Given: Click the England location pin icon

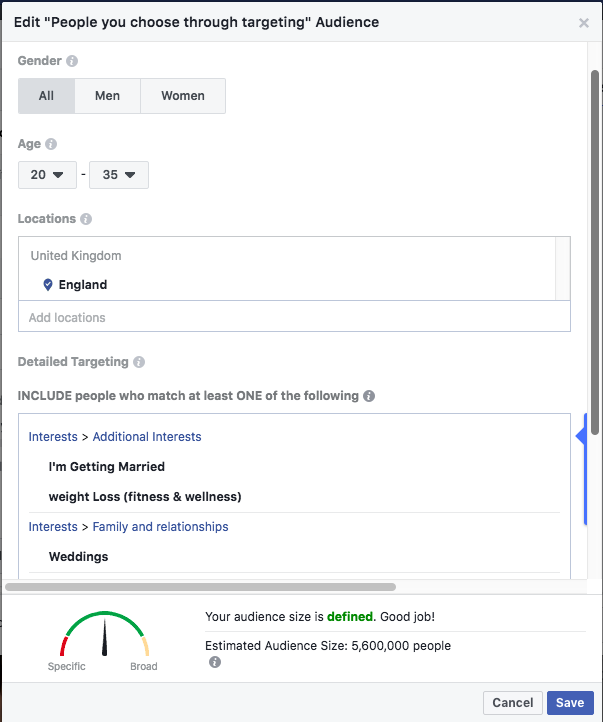Looking at the screenshot, I should click(48, 285).
